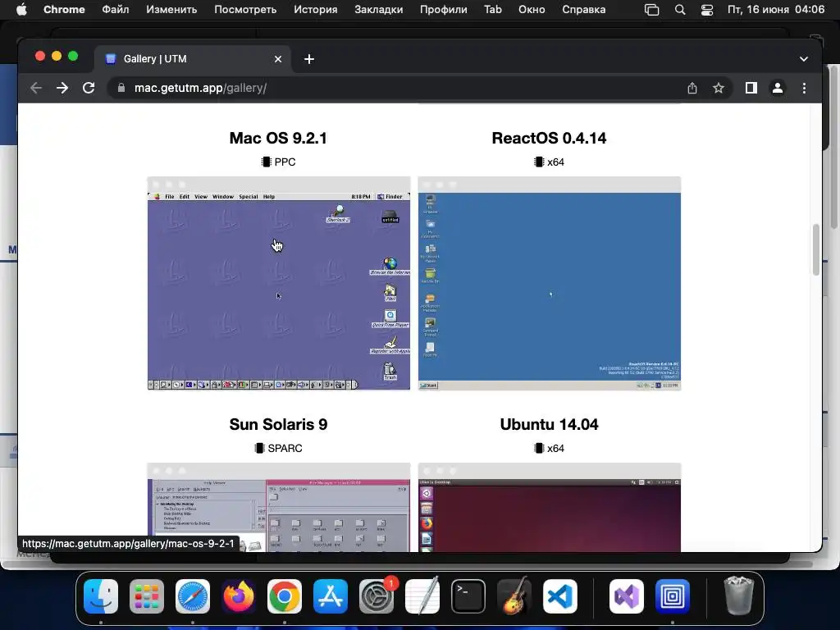Image resolution: width=840 pixels, height=630 pixels.
Task: Open Spotlight search in the menu bar
Action: [x=680, y=10]
